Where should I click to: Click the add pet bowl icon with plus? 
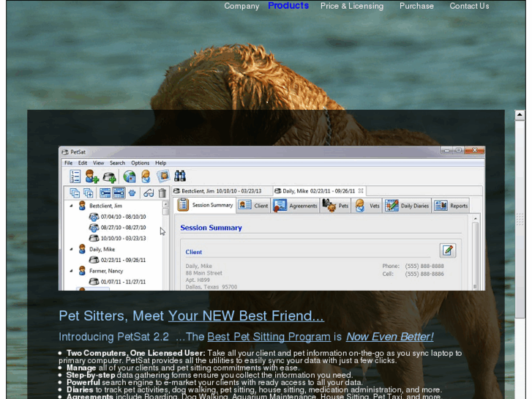[x=109, y=176]
